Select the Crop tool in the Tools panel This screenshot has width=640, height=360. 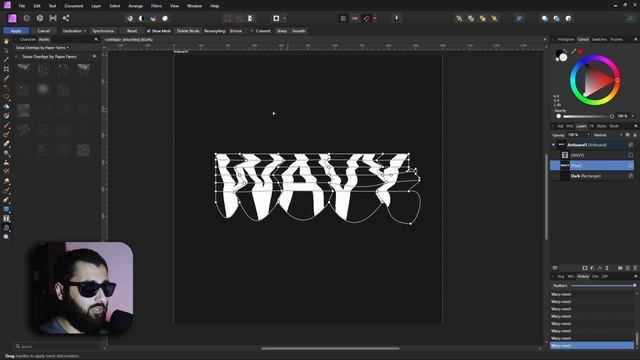6,69
